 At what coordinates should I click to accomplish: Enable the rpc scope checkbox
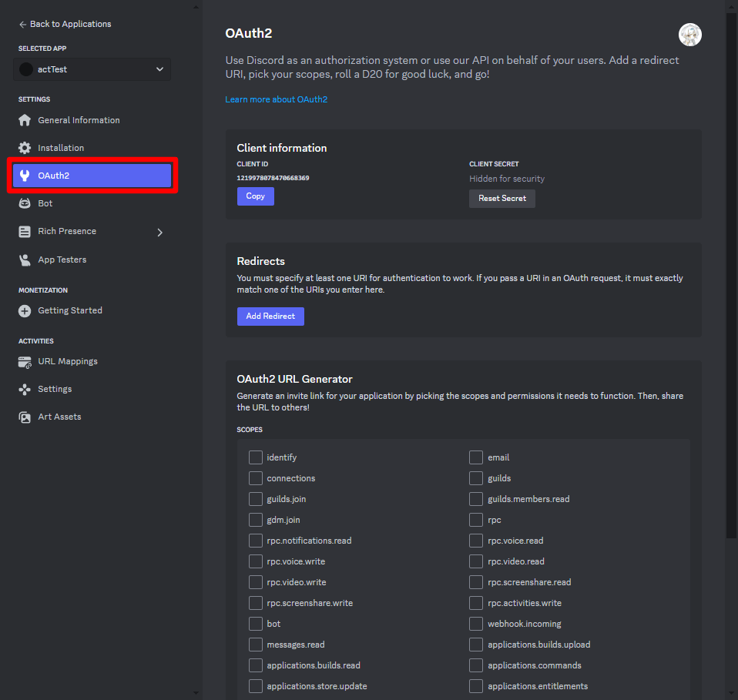click(476, 520)
